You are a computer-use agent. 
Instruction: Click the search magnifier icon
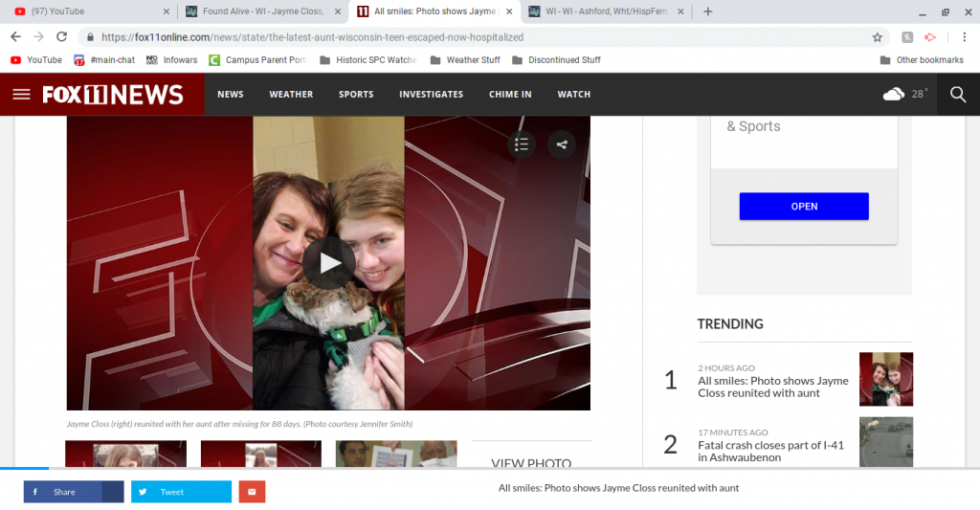tap(958, 94)
